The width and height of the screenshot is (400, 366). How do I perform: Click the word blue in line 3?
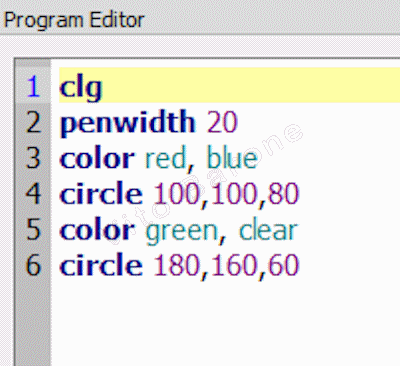pos(232,158)
